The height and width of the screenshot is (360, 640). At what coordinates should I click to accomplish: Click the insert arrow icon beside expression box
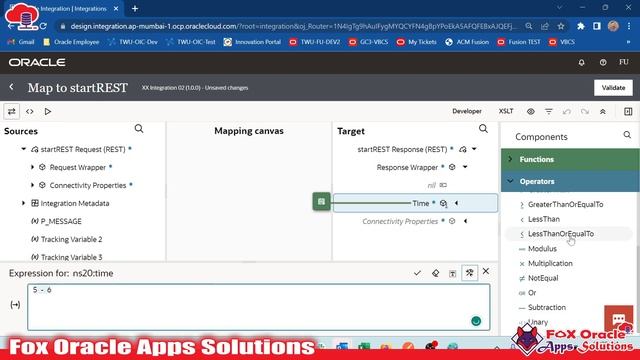click(15, 304)
